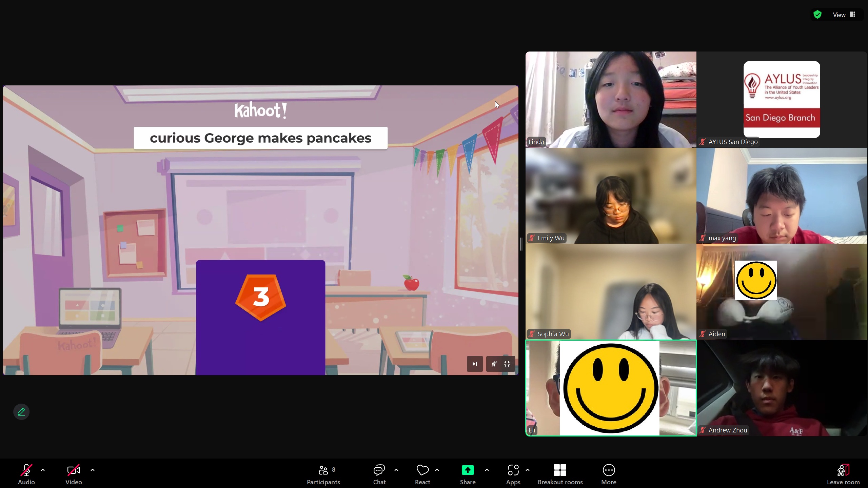Select Aiden's video tile
Screen dimensions: 868x488
[x=782, y=291]
